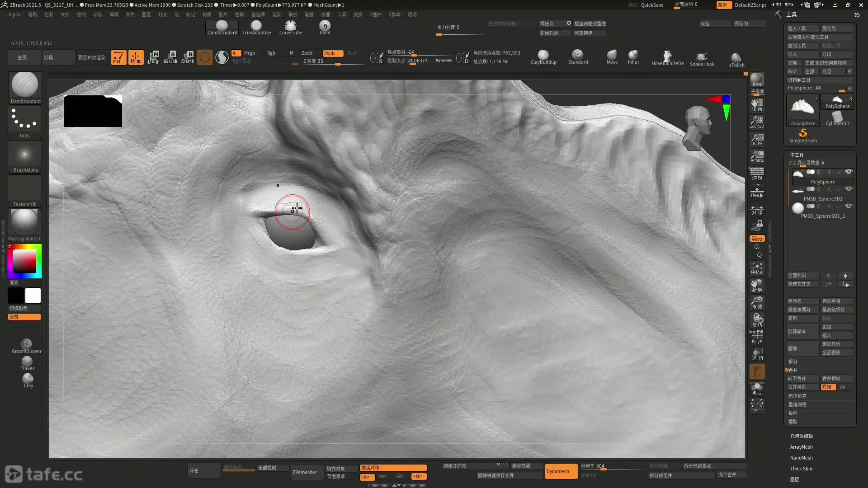The image size is (868, 488).
Task: Select the Standard brush
Action: (578, 57)
